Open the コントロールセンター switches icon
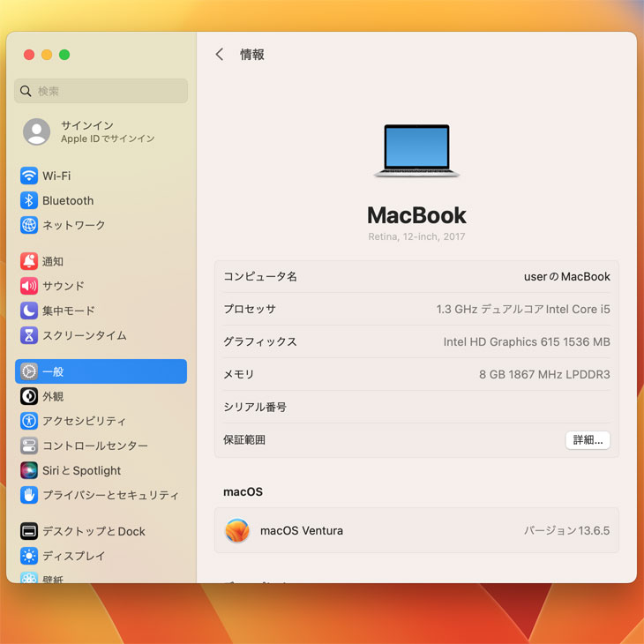This screenshot has width=644, height=644. pyautogui.click(x=29, y=446)
